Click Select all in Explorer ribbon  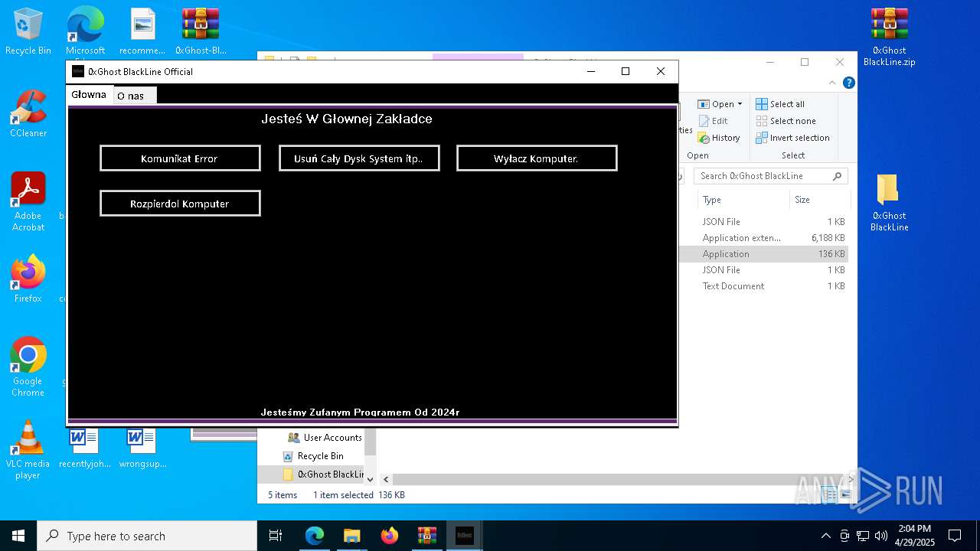(x=780, y=104)
